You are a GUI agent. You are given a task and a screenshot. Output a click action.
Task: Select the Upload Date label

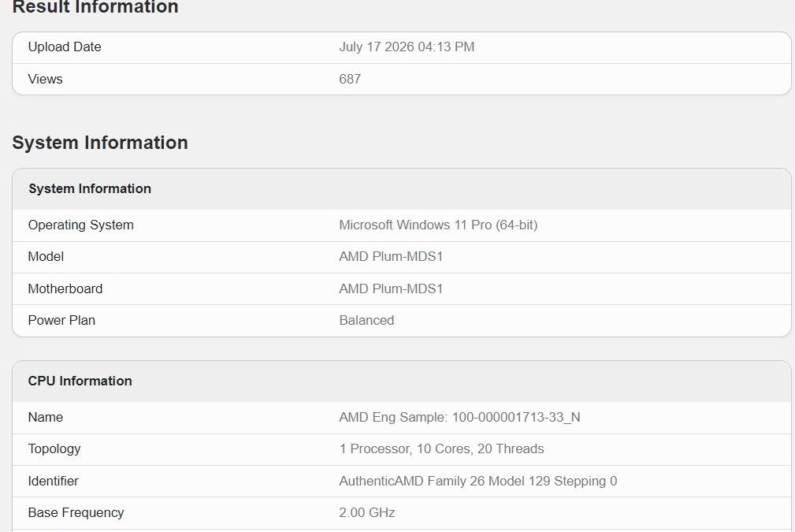[65, 47]
